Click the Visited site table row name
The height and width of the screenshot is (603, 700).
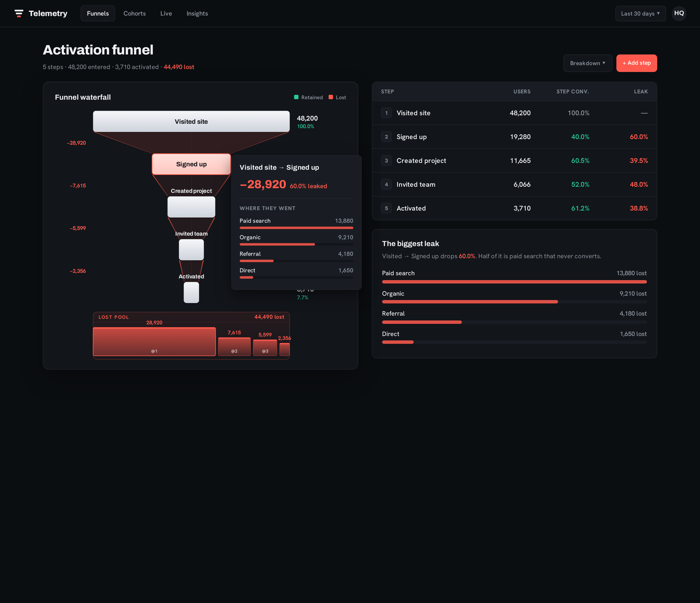pyautogui.click(x=413, y=113)
